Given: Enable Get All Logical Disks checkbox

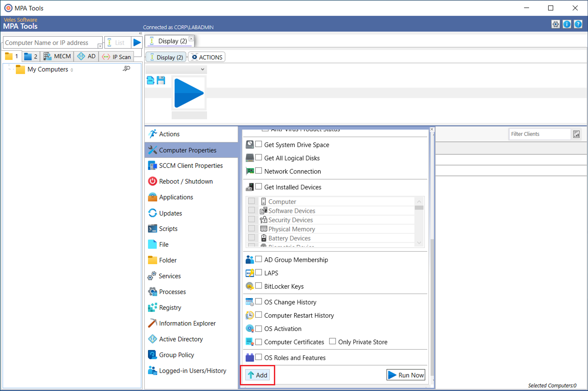Looking at the screenshot, I should click(x=259, y=157).
